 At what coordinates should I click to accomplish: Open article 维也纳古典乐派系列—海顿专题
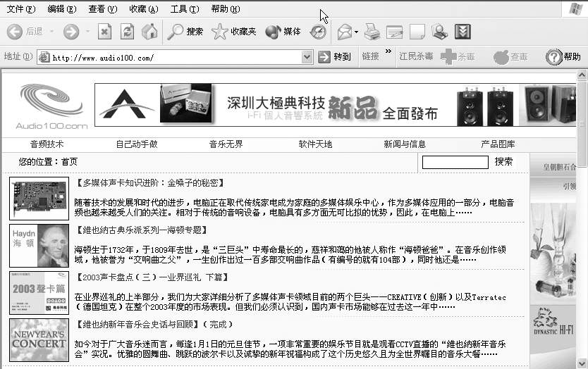pyautogui.click(x=142, y=230)
